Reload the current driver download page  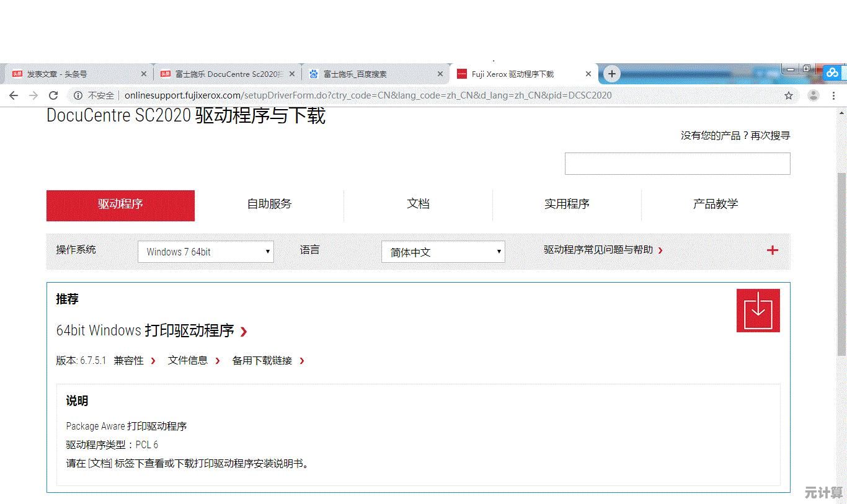click(x=53, y=95)
